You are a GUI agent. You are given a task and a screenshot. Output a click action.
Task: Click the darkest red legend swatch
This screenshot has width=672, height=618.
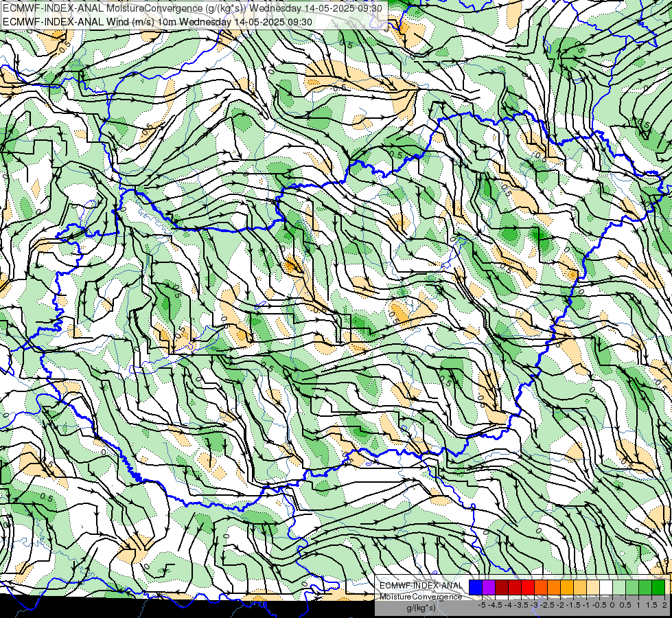pyautogui.click(x=502, y=587)
